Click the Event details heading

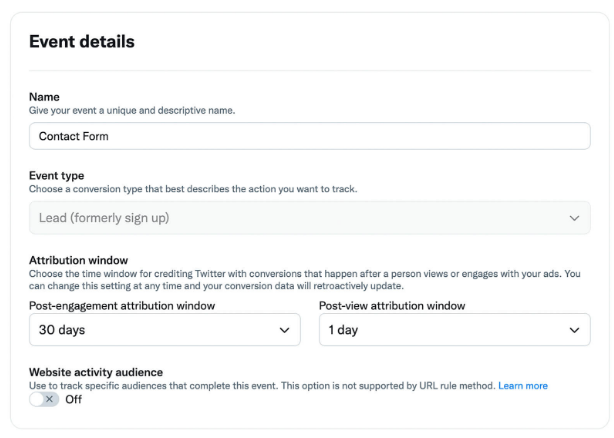click(82, 42)
